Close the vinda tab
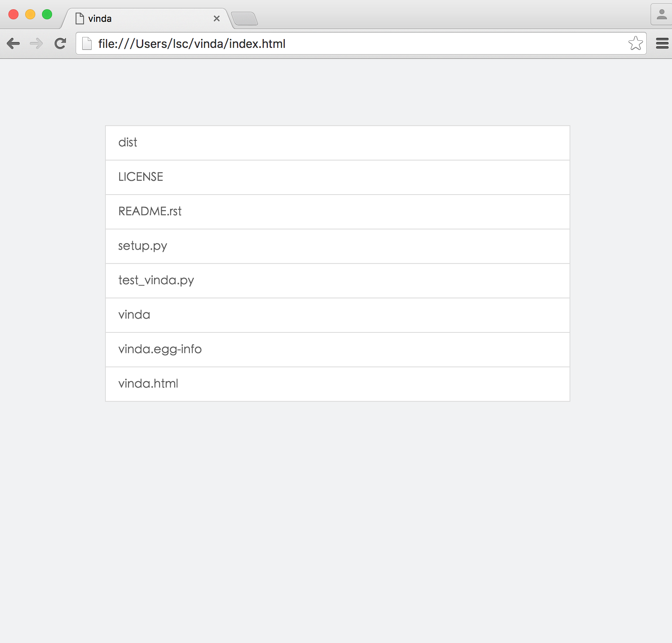This screenshot has height=643, width=672. 217,18
